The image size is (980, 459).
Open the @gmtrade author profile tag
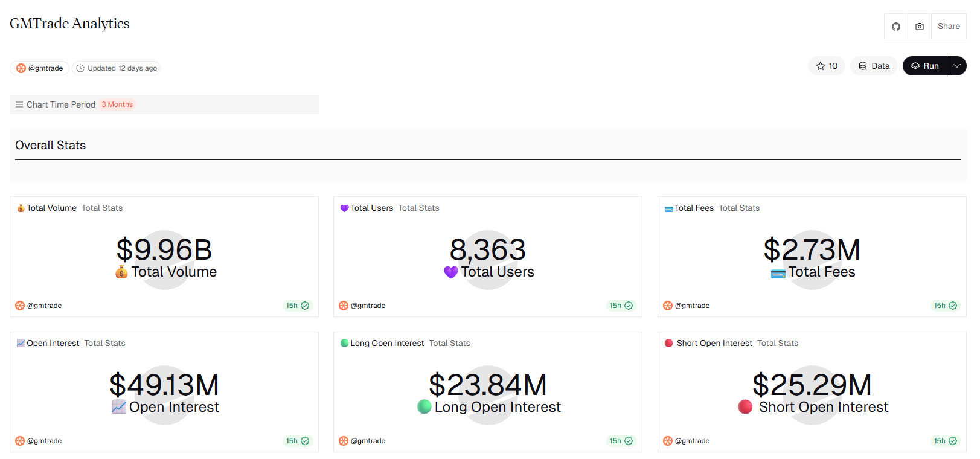point(40,68)
